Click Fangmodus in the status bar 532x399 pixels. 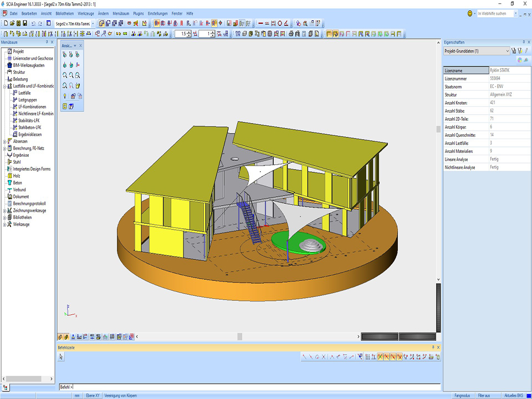pyautogui.click(x=462, y=396)
